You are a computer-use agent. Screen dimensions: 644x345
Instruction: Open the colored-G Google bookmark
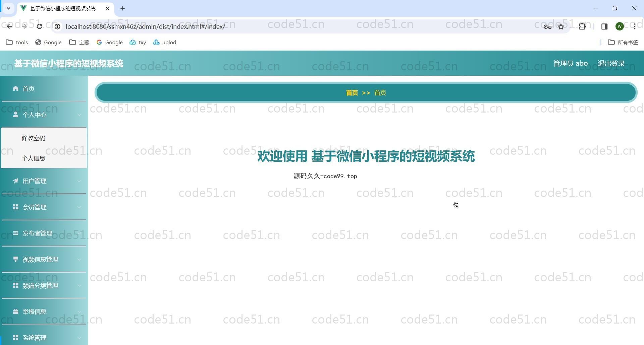110,42
